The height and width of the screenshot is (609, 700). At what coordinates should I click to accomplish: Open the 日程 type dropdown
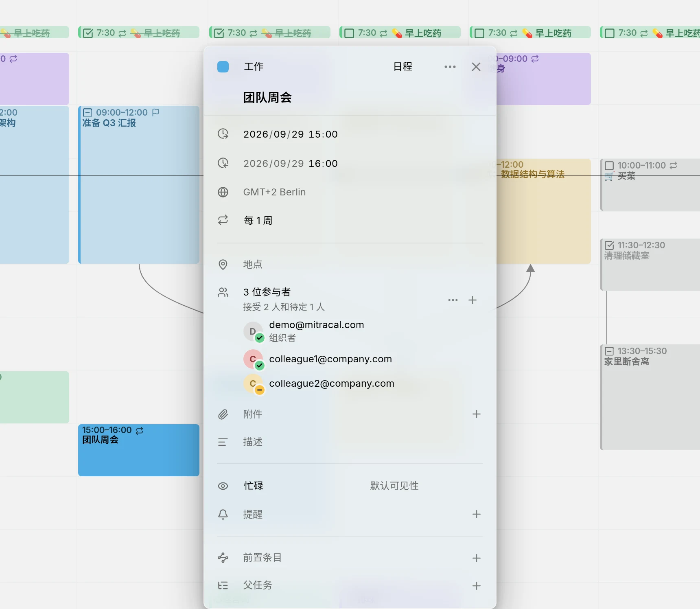tap(403, 67)
